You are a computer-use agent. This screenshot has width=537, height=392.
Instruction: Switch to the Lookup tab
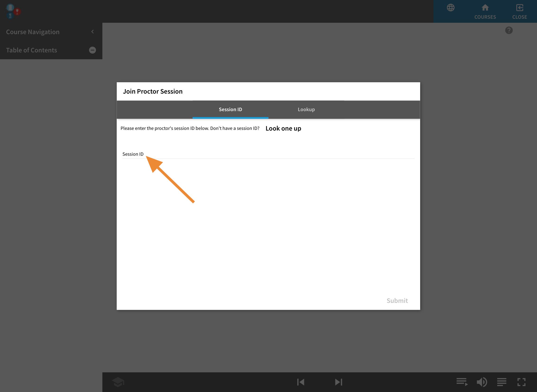coord(306,109)
